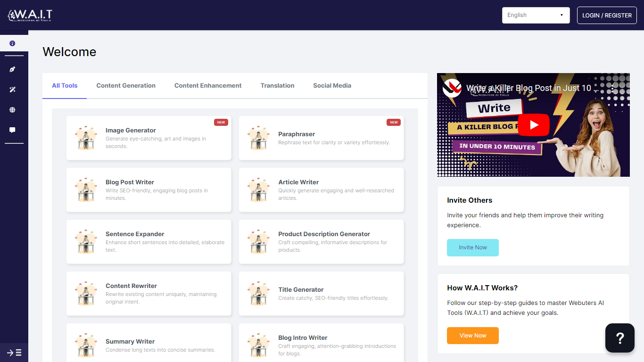Select the Translation tab
Viewport: 644px width, 362px height.
pyautogui.click(x=277, y=85)
